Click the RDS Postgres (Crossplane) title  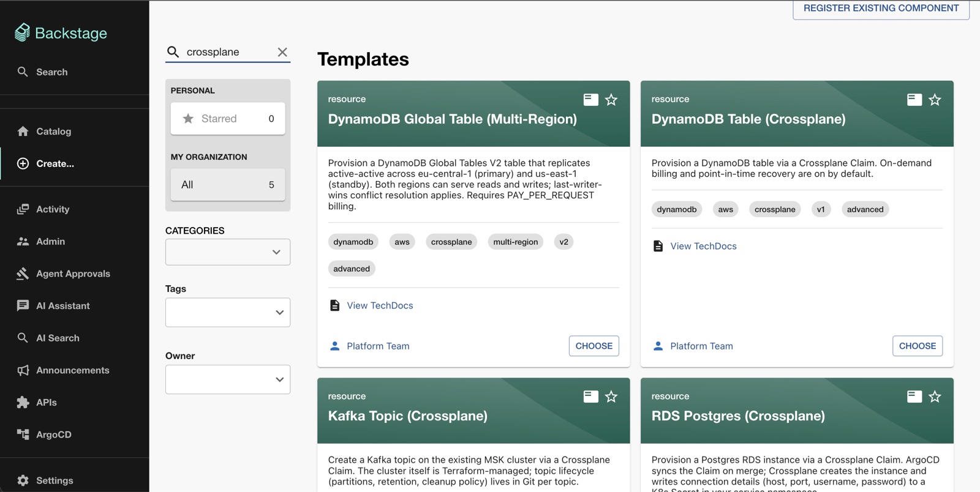tap(738, 416)
